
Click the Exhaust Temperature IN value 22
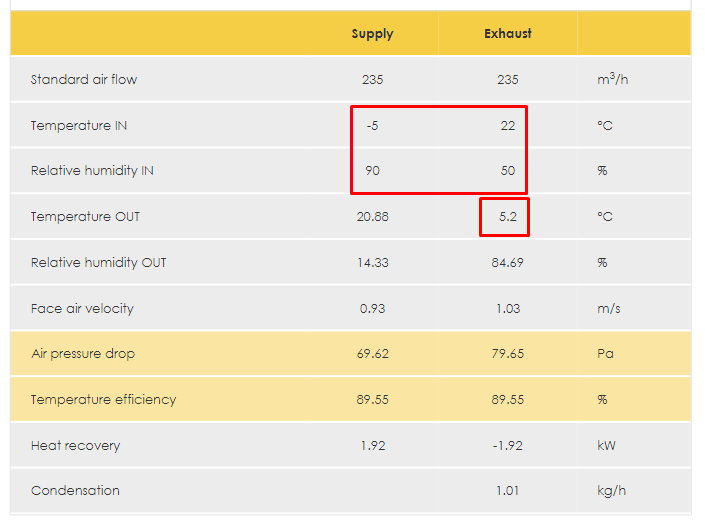508,125
